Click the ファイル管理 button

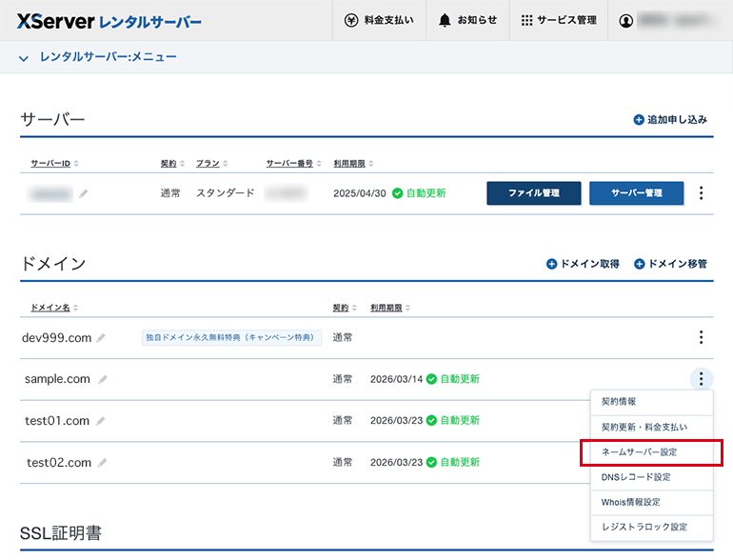[534, 193]
